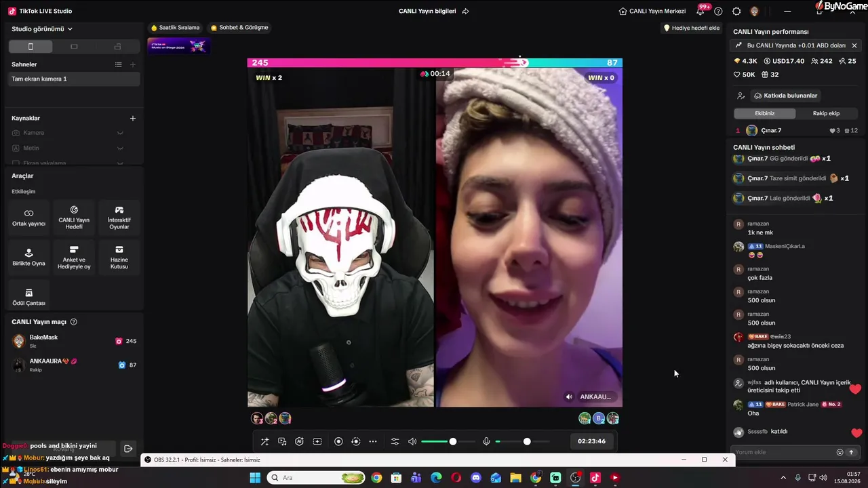Open the profile avatar menu
Screen dimensions: 868x488
click(x=754, y=11)
